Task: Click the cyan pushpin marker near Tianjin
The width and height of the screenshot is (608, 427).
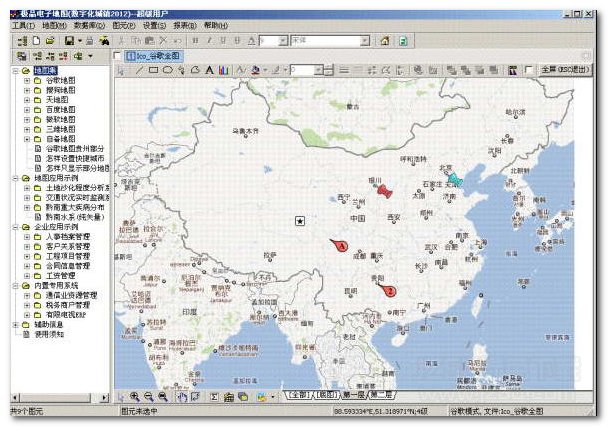Action: (x=455, y=180)
